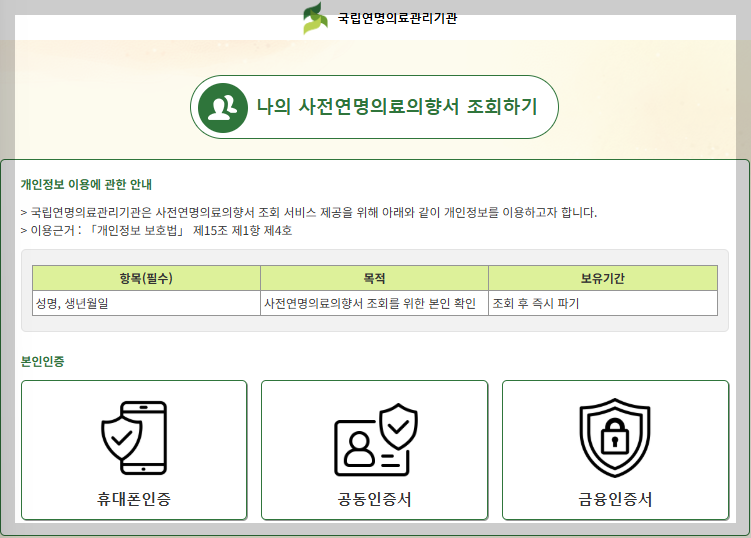Click the 본인인증 section heading
Screen dimensions: 751x538
click(x=43, y=361)
